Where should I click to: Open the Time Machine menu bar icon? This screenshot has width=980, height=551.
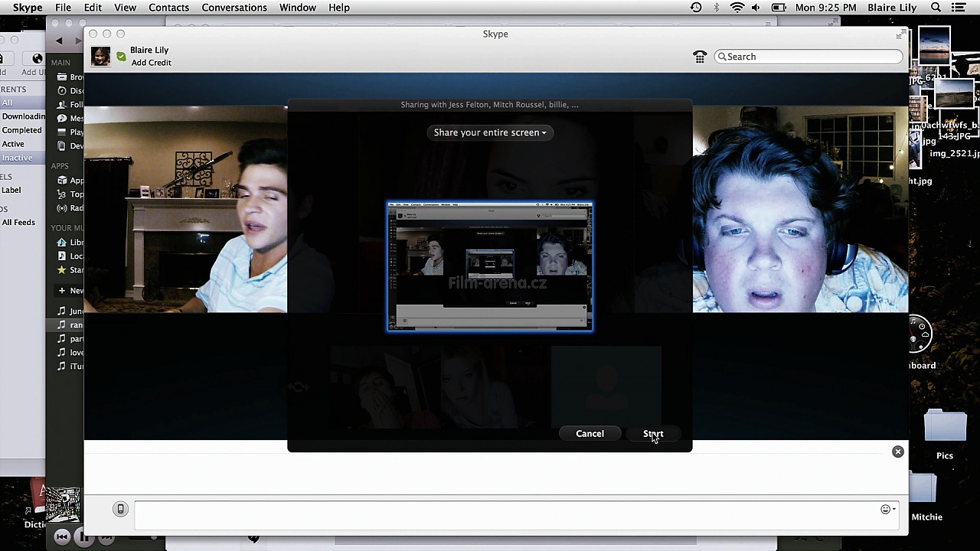tap(695, 8)
